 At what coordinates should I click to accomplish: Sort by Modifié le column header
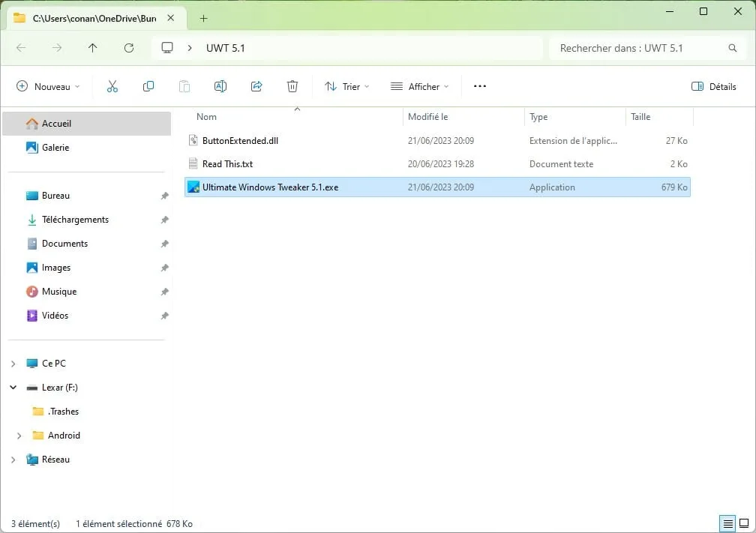pos(427,117)
